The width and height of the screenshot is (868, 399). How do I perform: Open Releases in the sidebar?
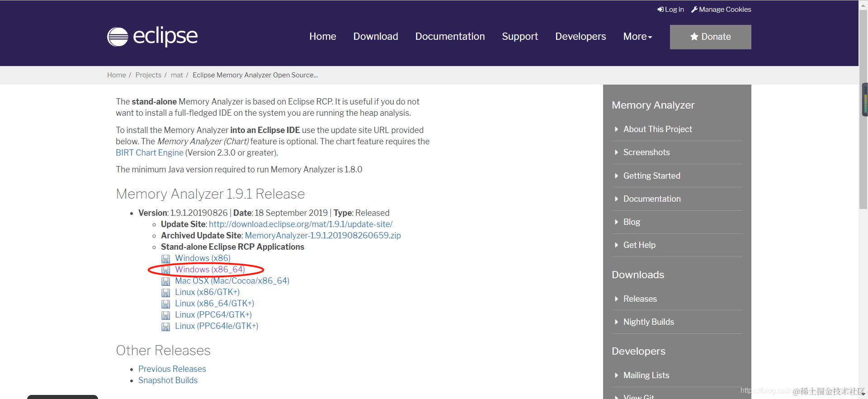point(640,299)
